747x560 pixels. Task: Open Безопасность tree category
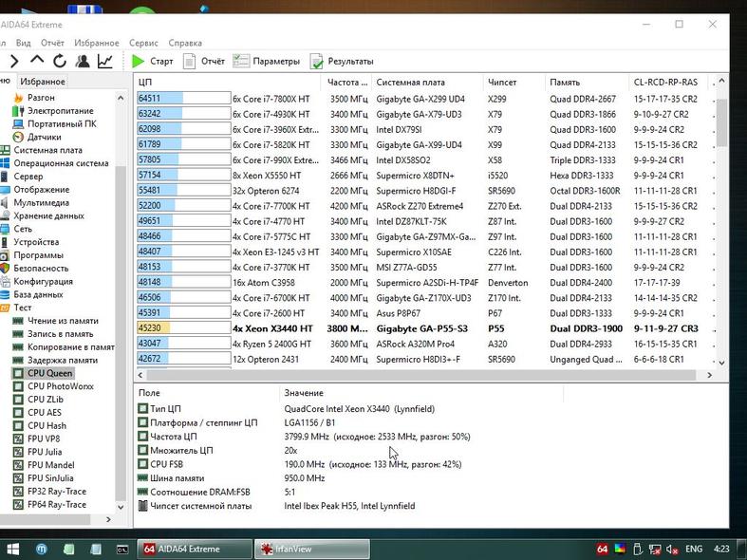(41, 268)
